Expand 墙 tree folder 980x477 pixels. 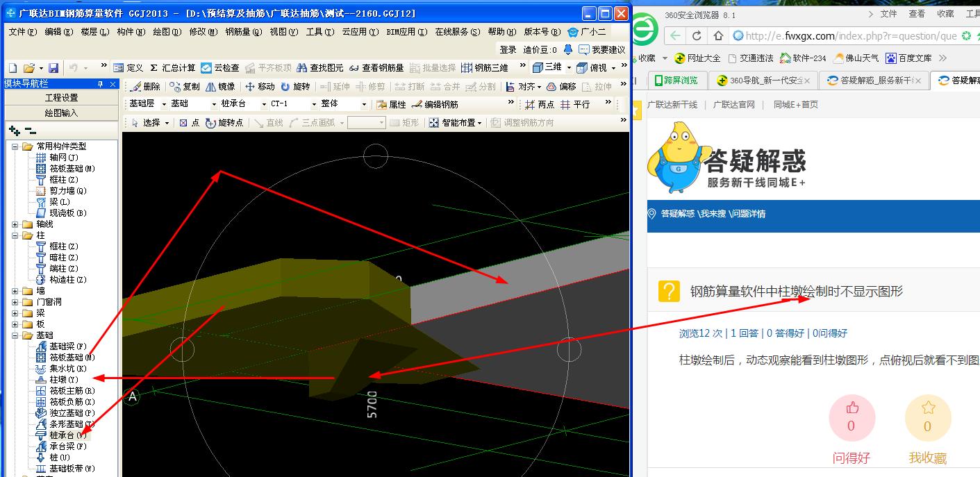(15, 291)
